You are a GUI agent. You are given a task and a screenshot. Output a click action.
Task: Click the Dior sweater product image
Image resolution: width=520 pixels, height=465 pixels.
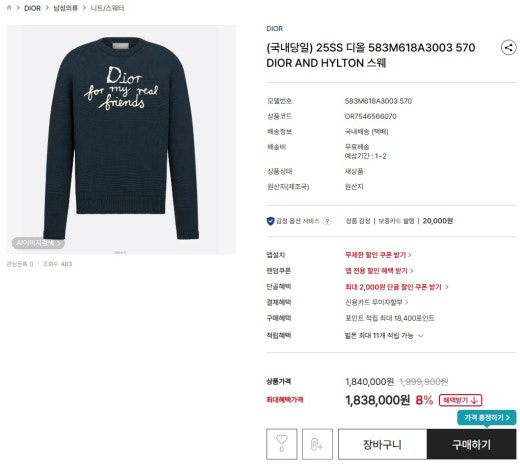(x=121, y=140)
